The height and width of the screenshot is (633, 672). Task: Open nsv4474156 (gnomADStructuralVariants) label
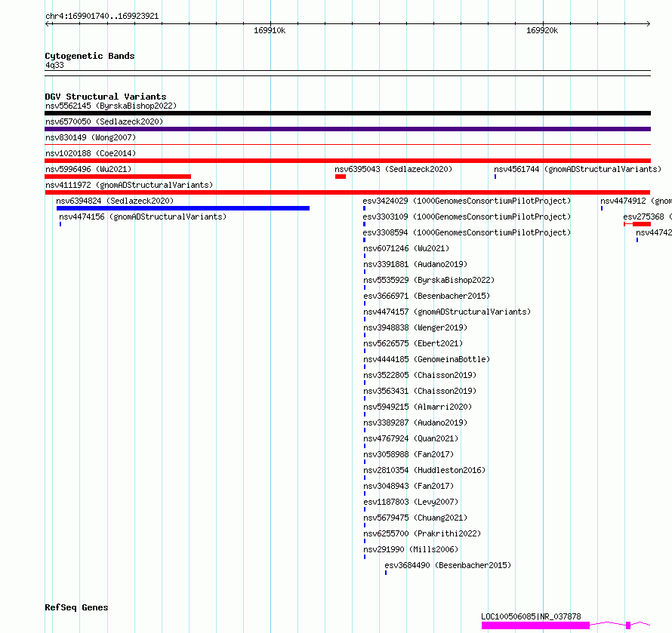[x=143, y=217]
